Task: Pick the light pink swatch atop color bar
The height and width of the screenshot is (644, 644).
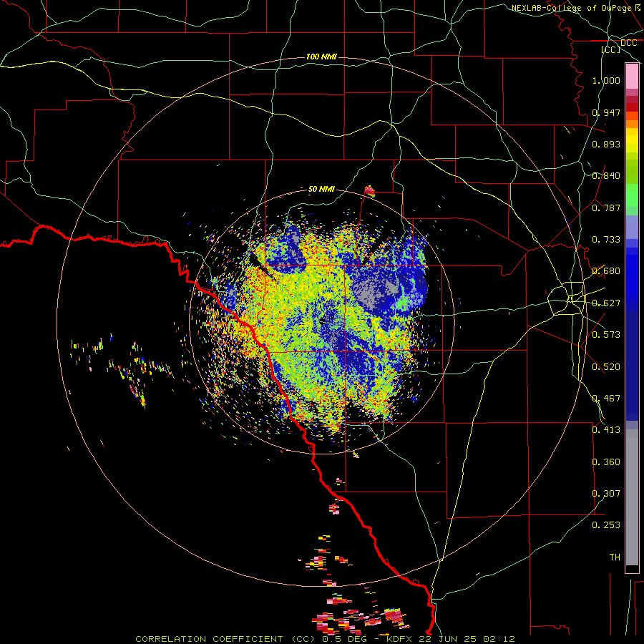Action: tap(632, 76)
